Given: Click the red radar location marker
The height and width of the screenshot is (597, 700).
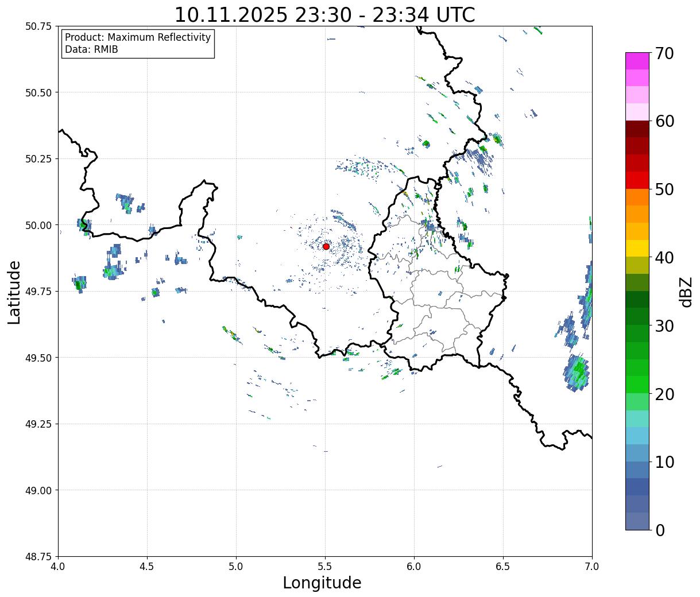Looking at the screenshot, I should pos(326,246).
